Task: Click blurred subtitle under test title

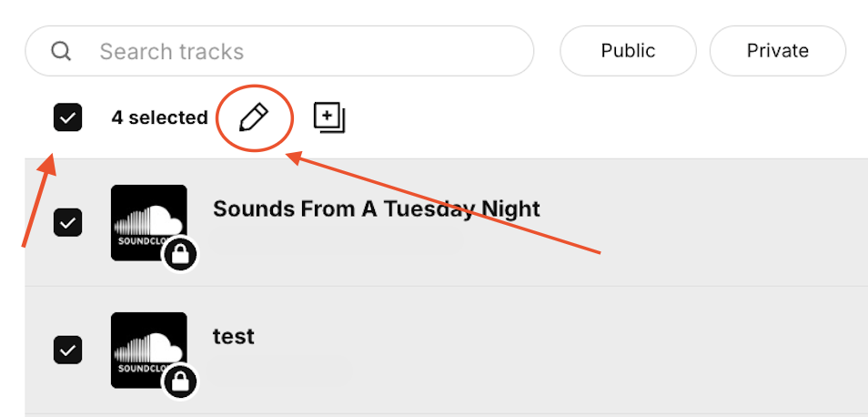Action: [x=282, y=368]
